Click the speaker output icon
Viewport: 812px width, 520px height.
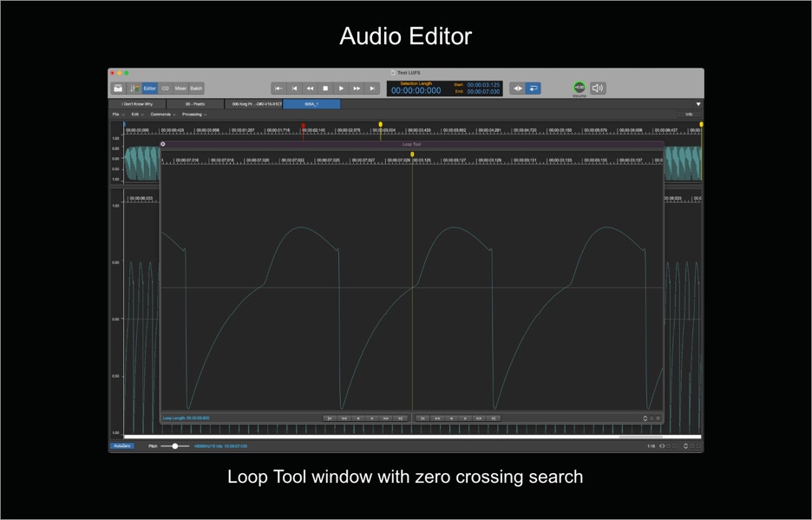click(598, 88)
